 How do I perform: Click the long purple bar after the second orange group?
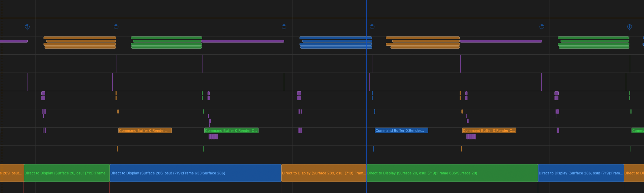(x=501, y=41)
